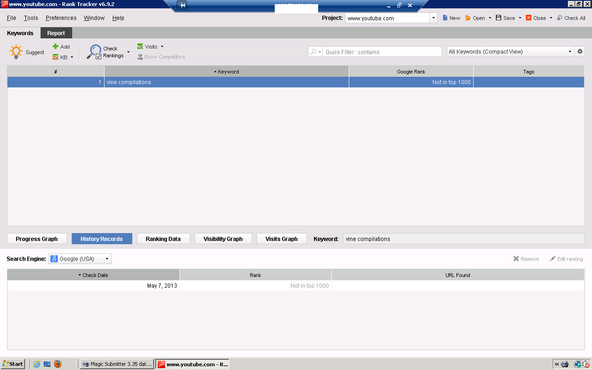Open the Help menu
The height and width of the screenshot is (370, 592).
(x=118, y=18)
